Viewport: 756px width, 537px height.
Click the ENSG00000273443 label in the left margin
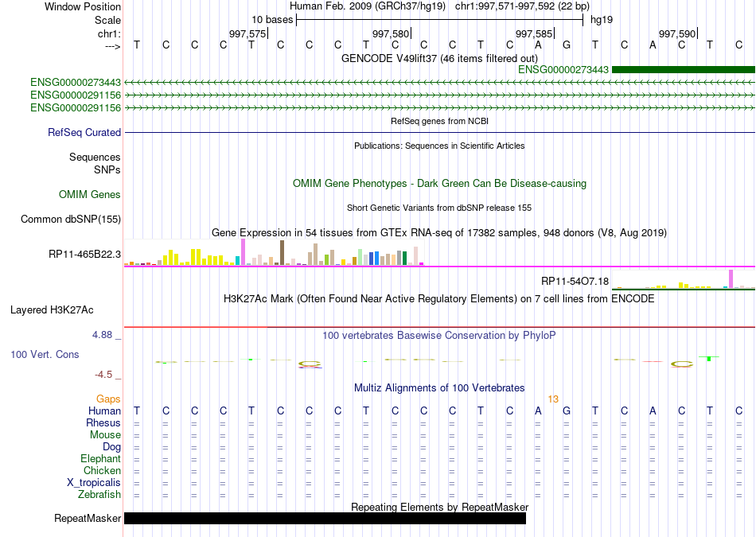(x=76, y=83)
